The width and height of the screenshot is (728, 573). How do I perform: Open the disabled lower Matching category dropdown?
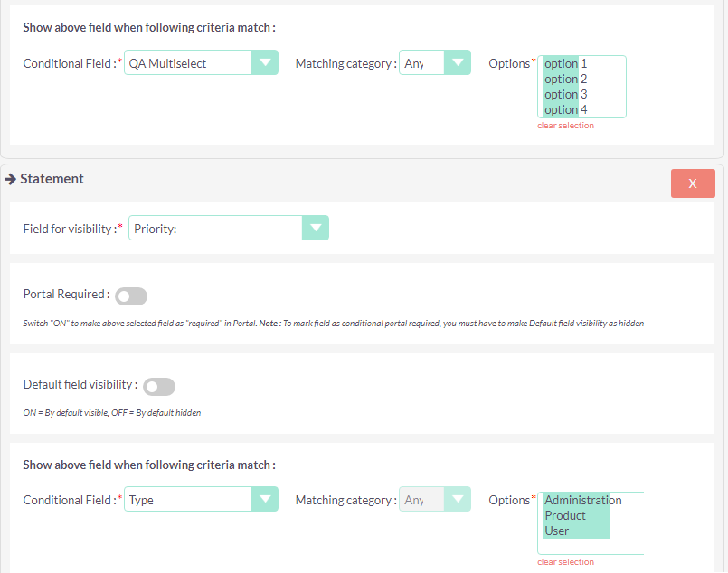(x=435, y=500)
